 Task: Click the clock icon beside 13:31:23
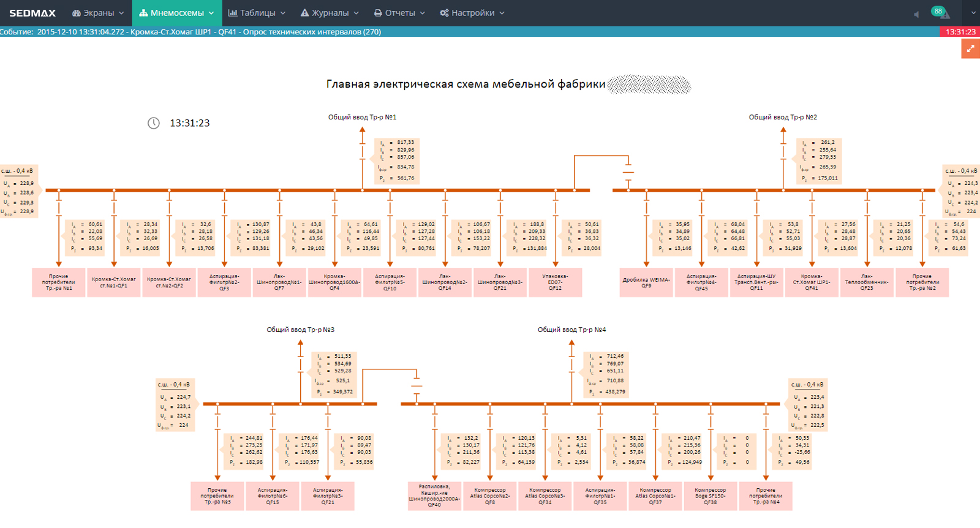click(154, 123)
